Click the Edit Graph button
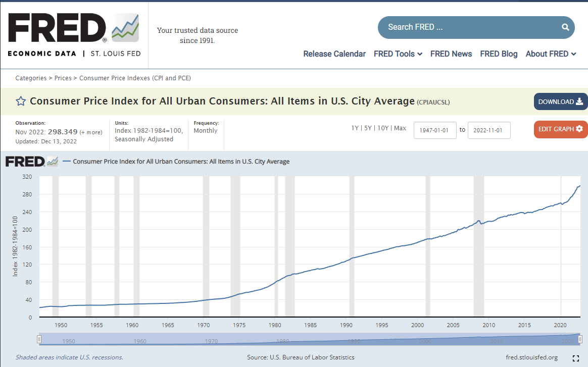 pos(560,129)
